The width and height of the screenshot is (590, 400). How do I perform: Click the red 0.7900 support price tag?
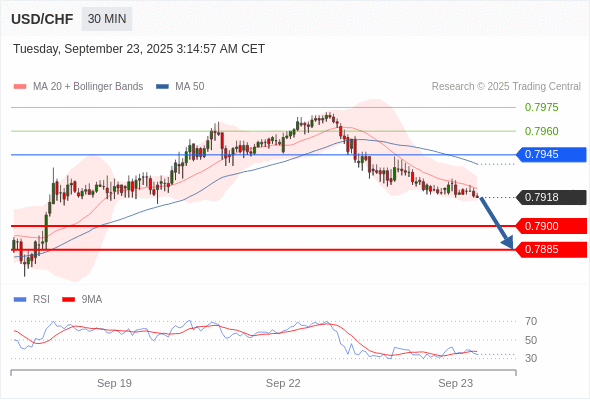pyautogui.click(x=551, y=226)
